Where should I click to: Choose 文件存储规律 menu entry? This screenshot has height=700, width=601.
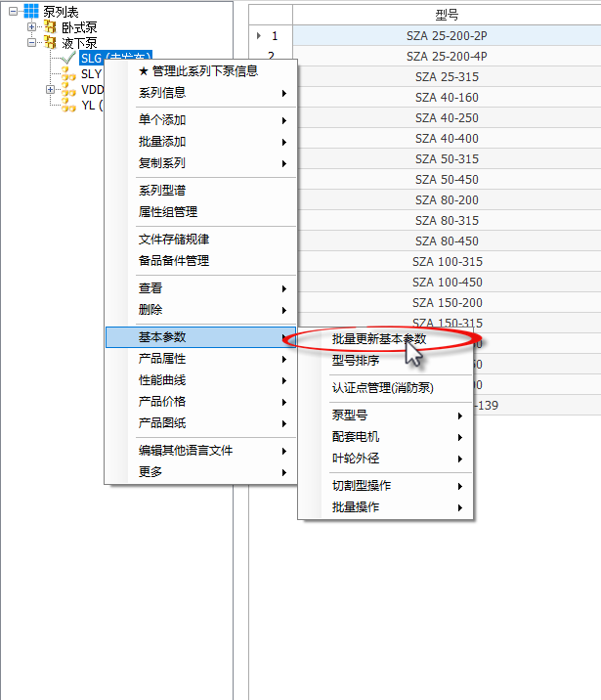pos(200,240)
